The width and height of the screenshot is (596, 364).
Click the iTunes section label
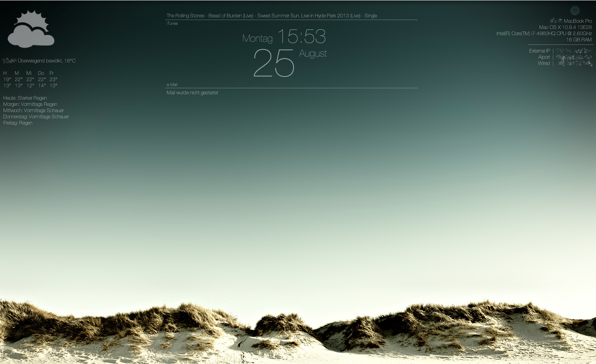(172, 23)
